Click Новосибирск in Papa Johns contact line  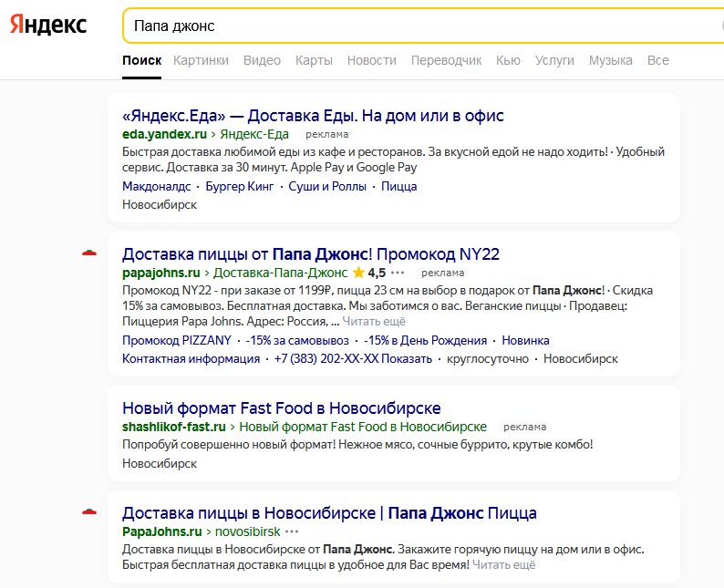pyautogui.click(x=581, y=359)
